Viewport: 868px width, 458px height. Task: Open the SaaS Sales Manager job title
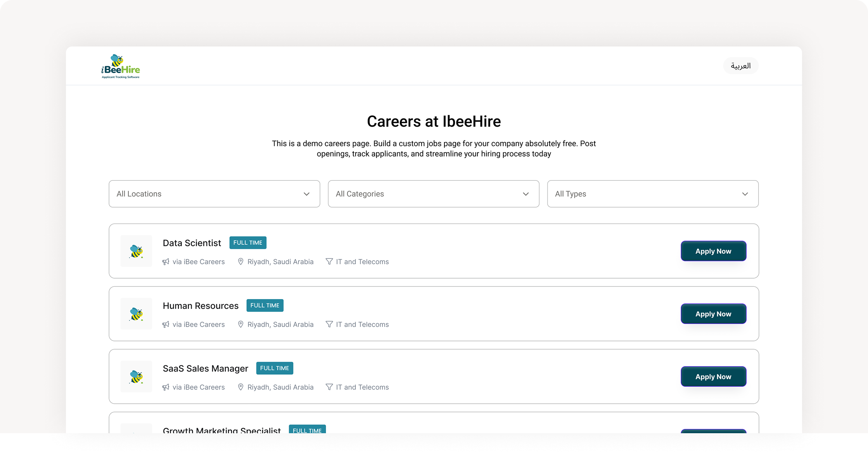coord(205,368)
